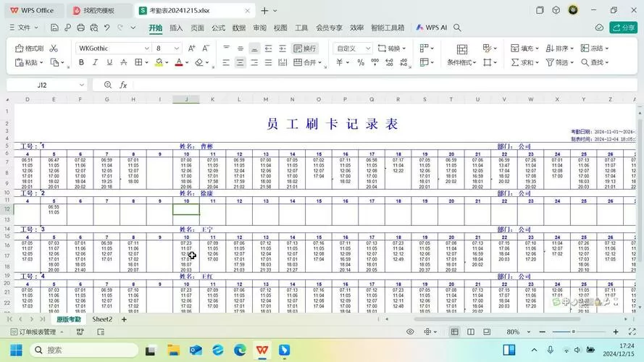The height and width of the screenshot is (362, 644).
Task: Toggle Wrap Text (换行)
Action: [x=305, y=49]
